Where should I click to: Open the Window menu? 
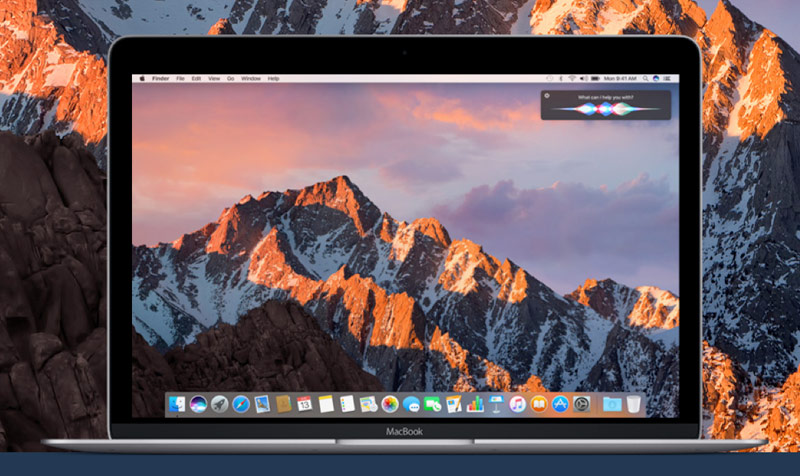pyautogui.click(x=251, y=79)
